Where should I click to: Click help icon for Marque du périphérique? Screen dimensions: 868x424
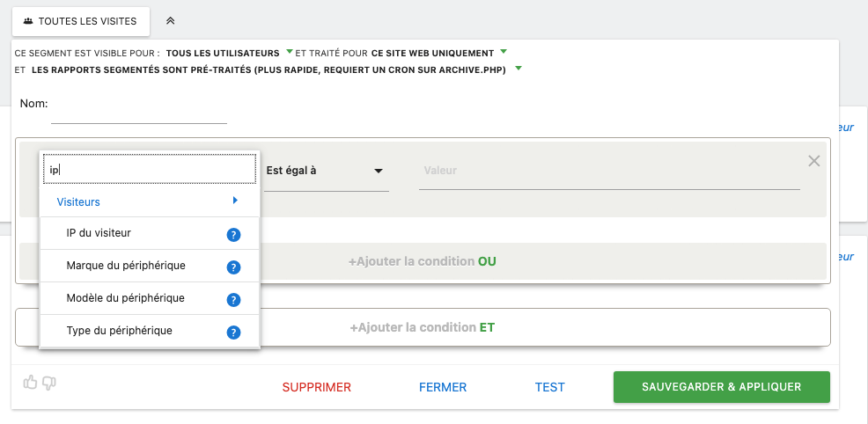233,267
